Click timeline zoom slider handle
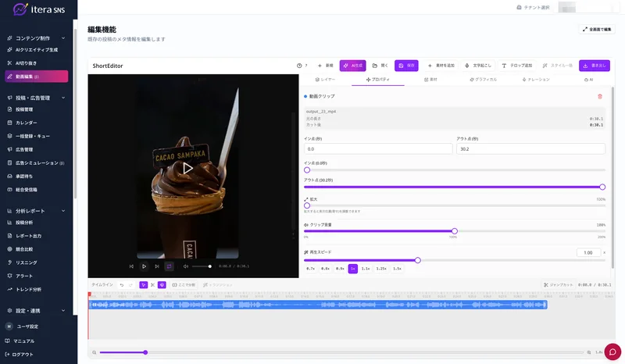Screen dimensions: 625x364 click(145, 352)
